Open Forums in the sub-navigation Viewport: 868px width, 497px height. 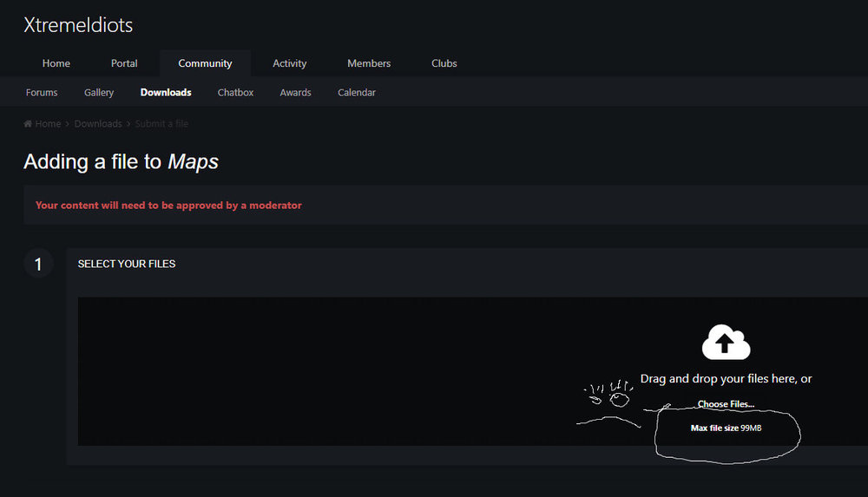pos(42,93)
